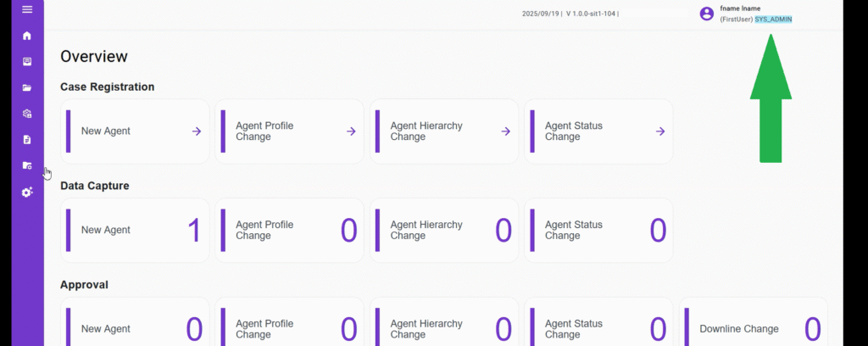The image size is (868, 346).
Task: Open the document icon in sidebar
Action: (27, 139)
